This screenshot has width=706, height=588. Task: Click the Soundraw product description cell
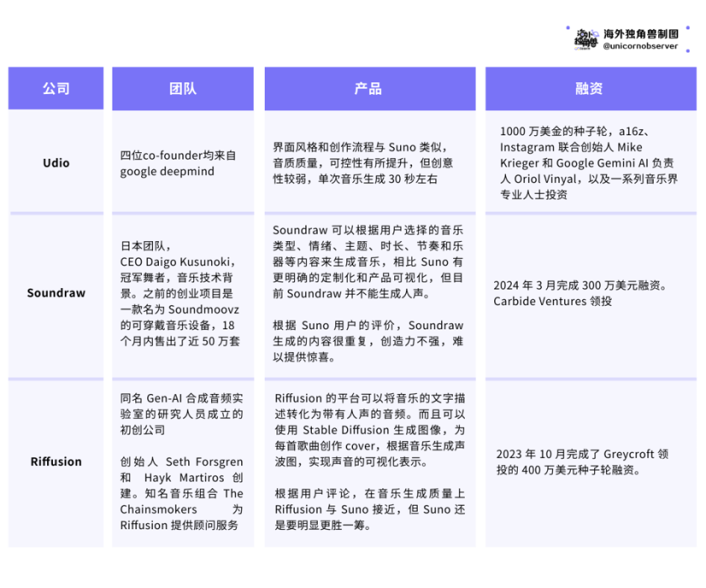click(369, 293)
